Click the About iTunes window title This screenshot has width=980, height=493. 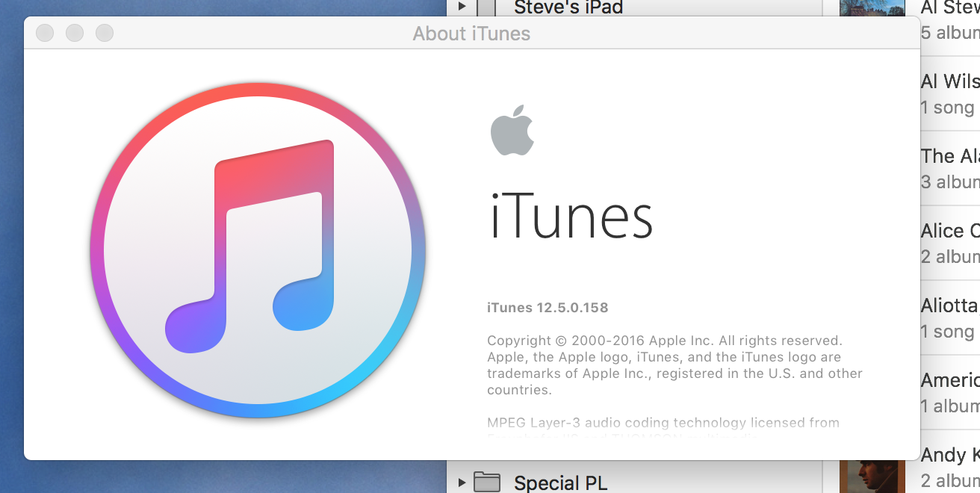[471, 34]
